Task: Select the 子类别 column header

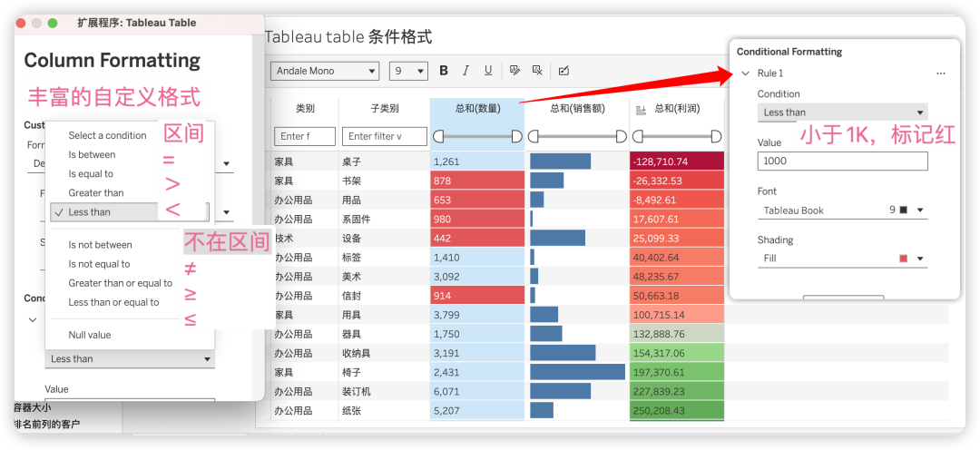Action: point(385,109)
